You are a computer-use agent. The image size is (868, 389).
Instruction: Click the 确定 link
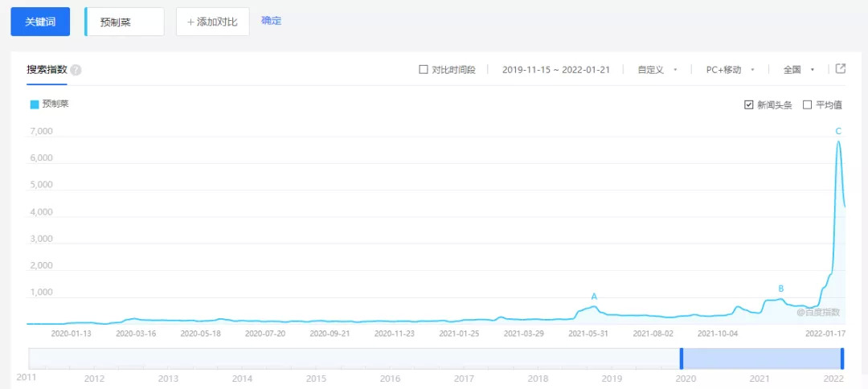[x=272, y=21]
